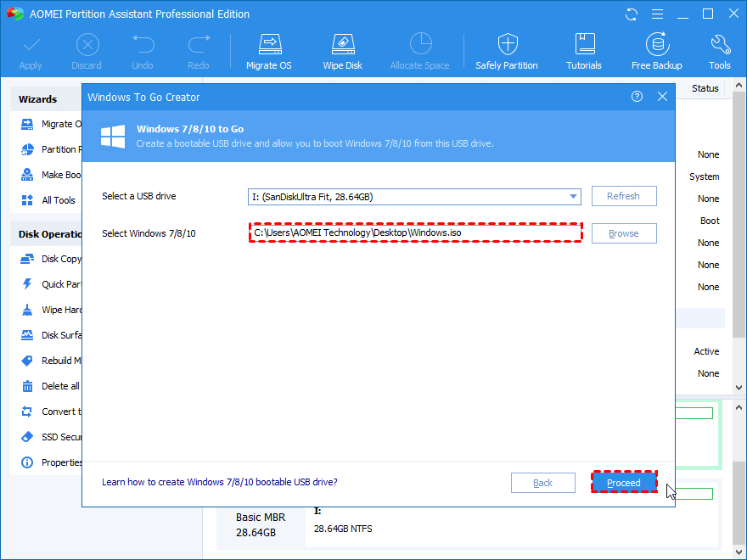Click the Free Backup icon
This screenshot has height=560, width=747.
657,44
